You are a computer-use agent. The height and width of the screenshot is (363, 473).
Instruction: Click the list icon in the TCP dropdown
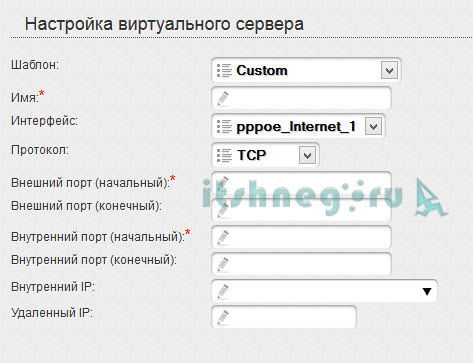point(224,155)
